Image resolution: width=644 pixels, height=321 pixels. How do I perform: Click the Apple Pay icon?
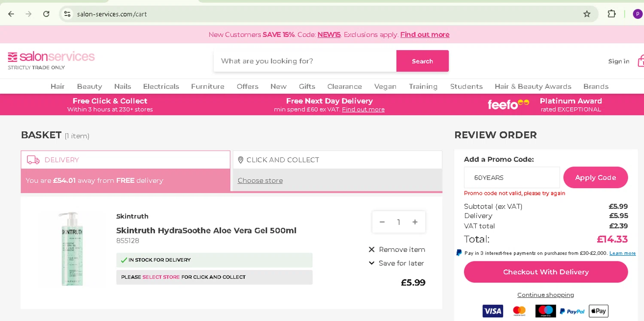598,311
